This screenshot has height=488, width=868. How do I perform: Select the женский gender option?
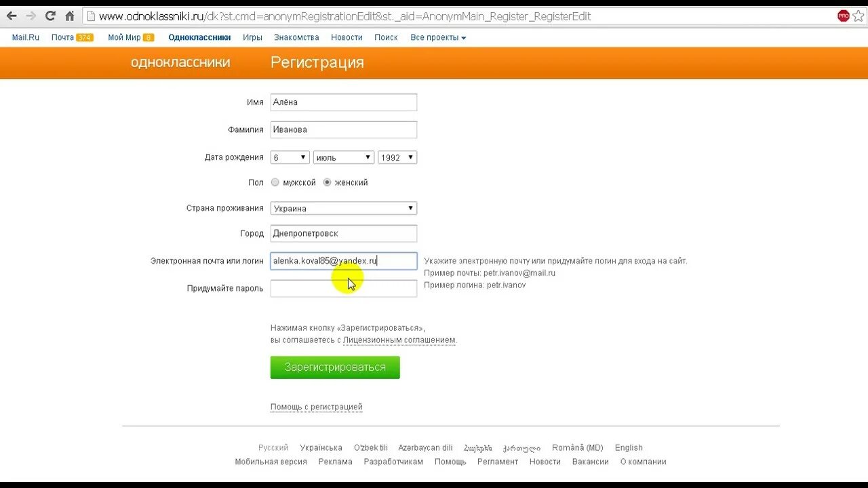[328, 182]
